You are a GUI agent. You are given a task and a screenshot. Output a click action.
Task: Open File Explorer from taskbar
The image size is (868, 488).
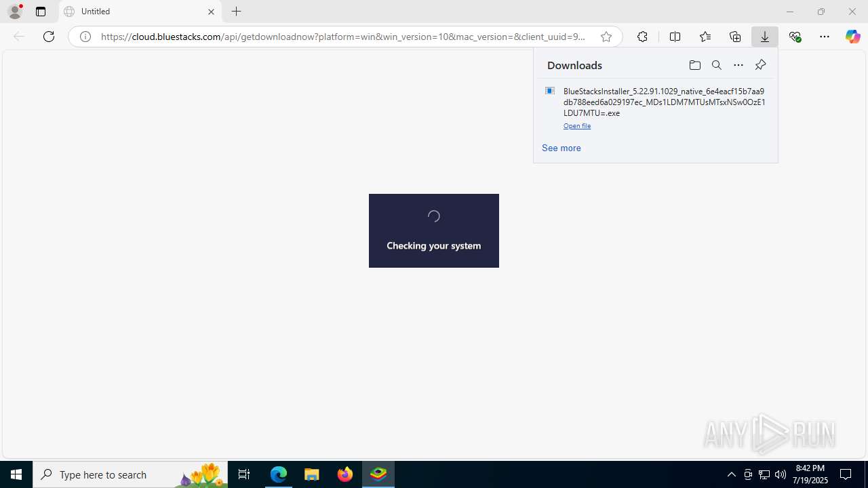click(311, 474)
